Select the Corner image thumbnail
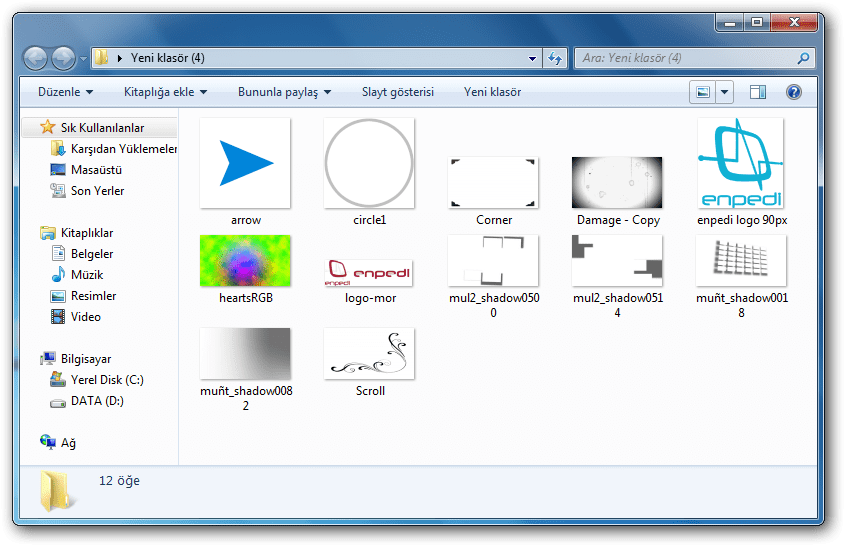This screenshot has width=845, height=546. click(x=493, y=182)
